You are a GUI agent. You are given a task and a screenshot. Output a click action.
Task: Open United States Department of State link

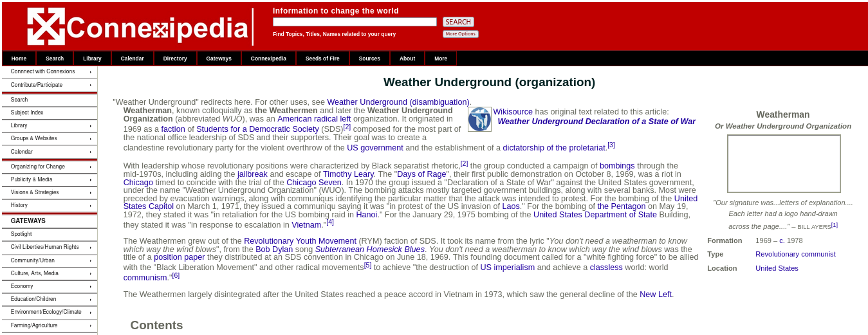click(x=595, y=215)
